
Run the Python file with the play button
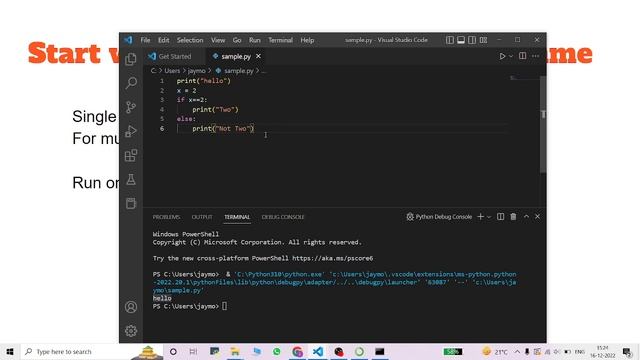point(502,56)
